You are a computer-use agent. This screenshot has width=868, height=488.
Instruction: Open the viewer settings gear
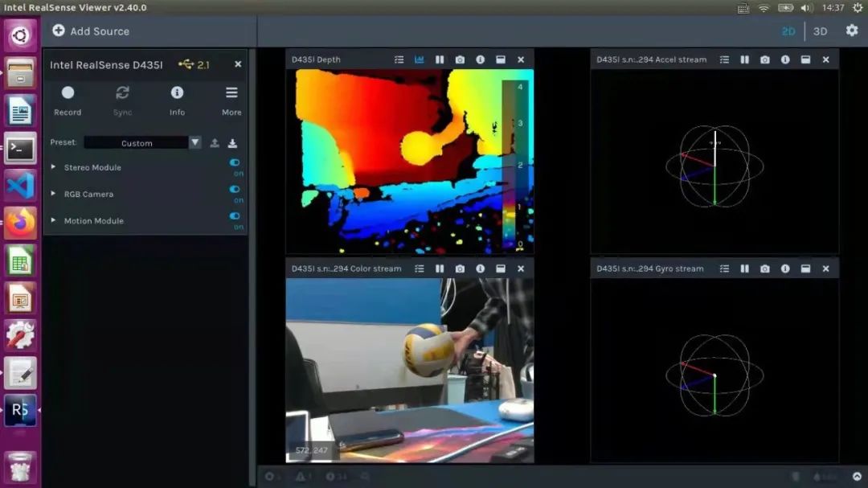click(x=852, y=31)
